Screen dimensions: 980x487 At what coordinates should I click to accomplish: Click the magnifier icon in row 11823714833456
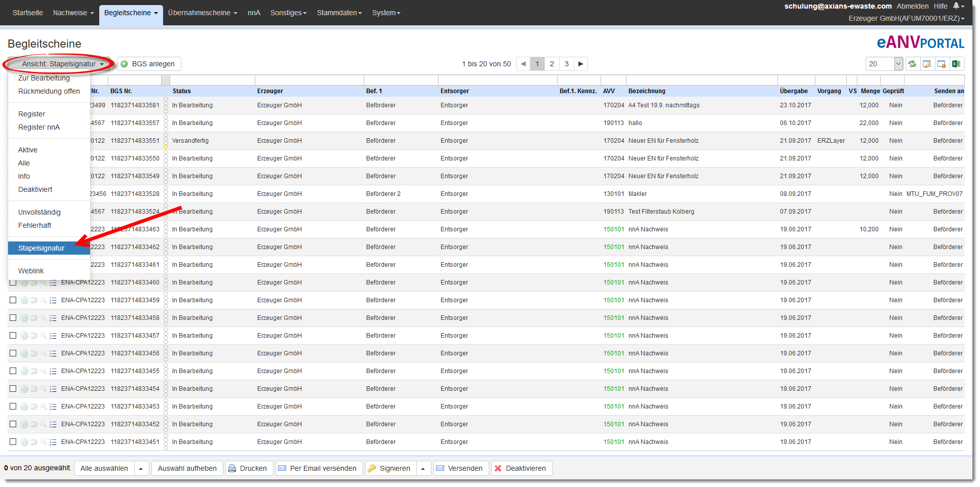[43, 353]
